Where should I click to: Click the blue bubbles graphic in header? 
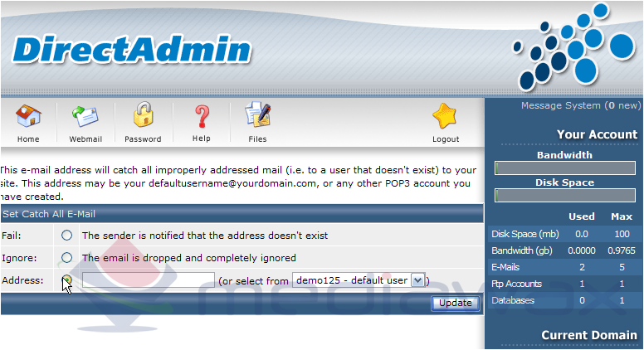coord(573,46)
